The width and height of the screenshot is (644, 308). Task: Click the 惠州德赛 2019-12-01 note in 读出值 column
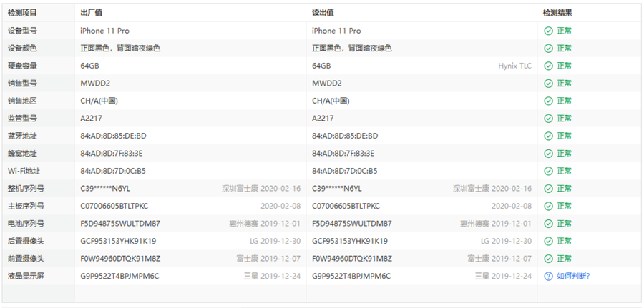tap(496, 224)
